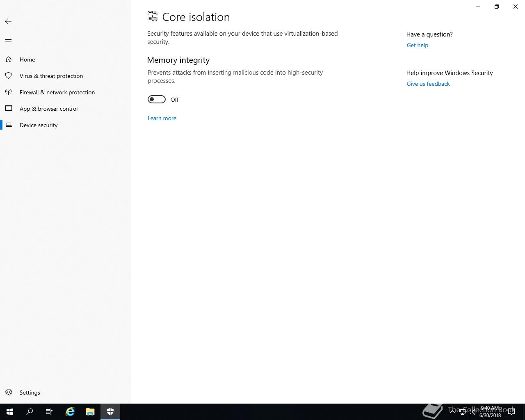Turn on Memory integrity toggle

[x=157, y=99]
